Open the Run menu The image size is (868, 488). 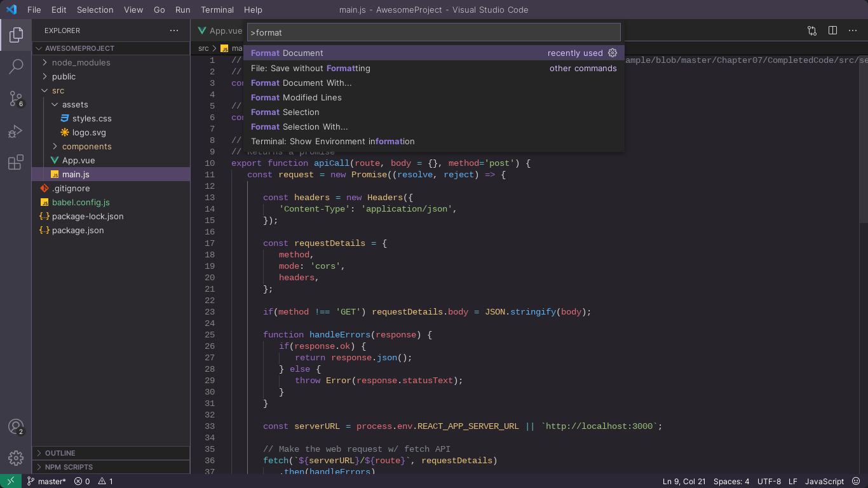coord(183,10)
